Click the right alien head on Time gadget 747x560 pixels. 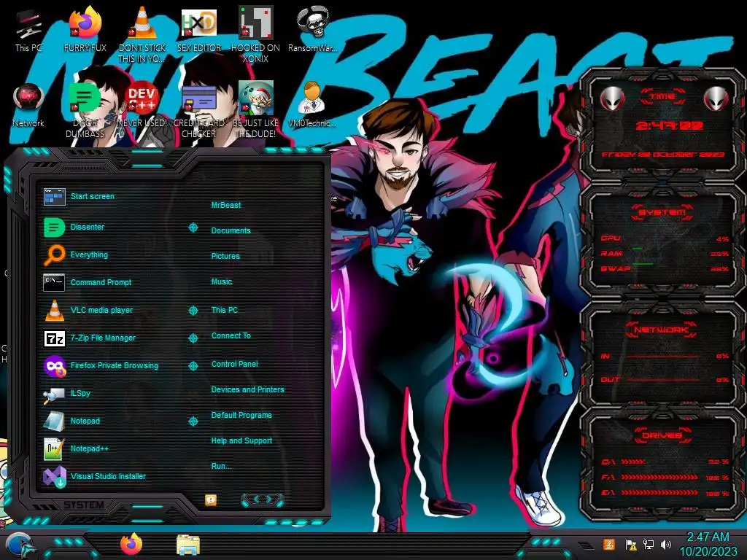(x=716, y=98)
